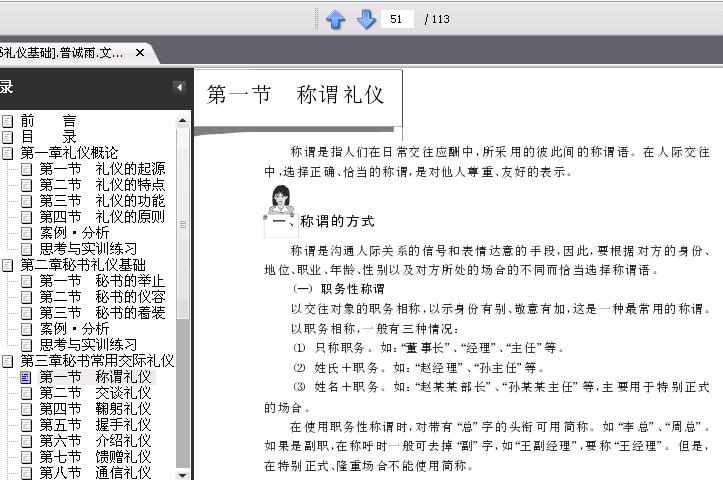Click page icon beside 礼仪的起源
This screenshot has width=723, height=480.
pyautogui.click(x=26, y=169)
